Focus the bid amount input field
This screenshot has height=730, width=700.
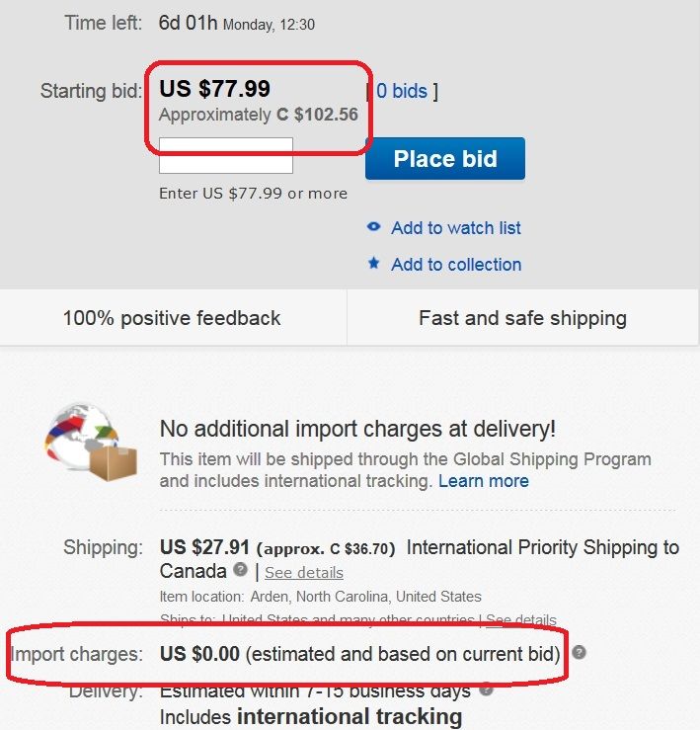click(x=226, y=156)
